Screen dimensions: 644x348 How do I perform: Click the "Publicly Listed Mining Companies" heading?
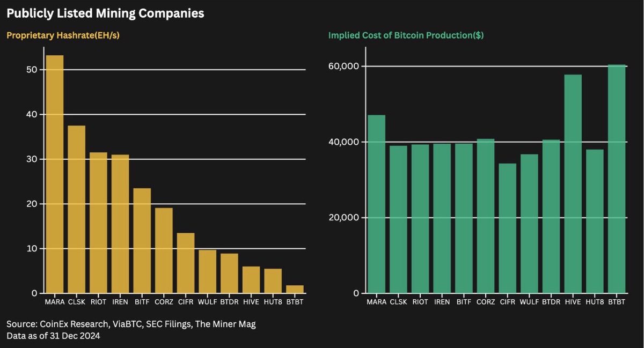pyautogui.click(x=105, y=13)
